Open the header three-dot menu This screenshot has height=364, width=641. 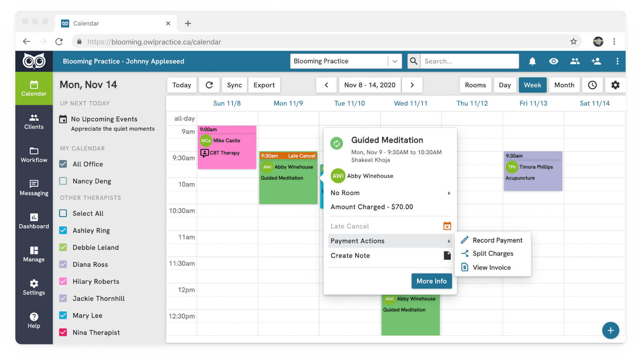(617, 61)
